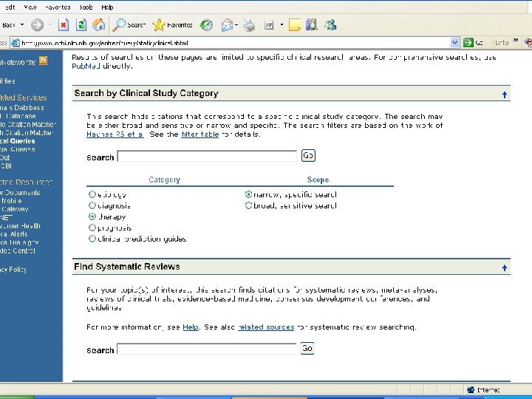Open the related sources link
This screenshot has width=532, height=399.
tap(266, 327)
